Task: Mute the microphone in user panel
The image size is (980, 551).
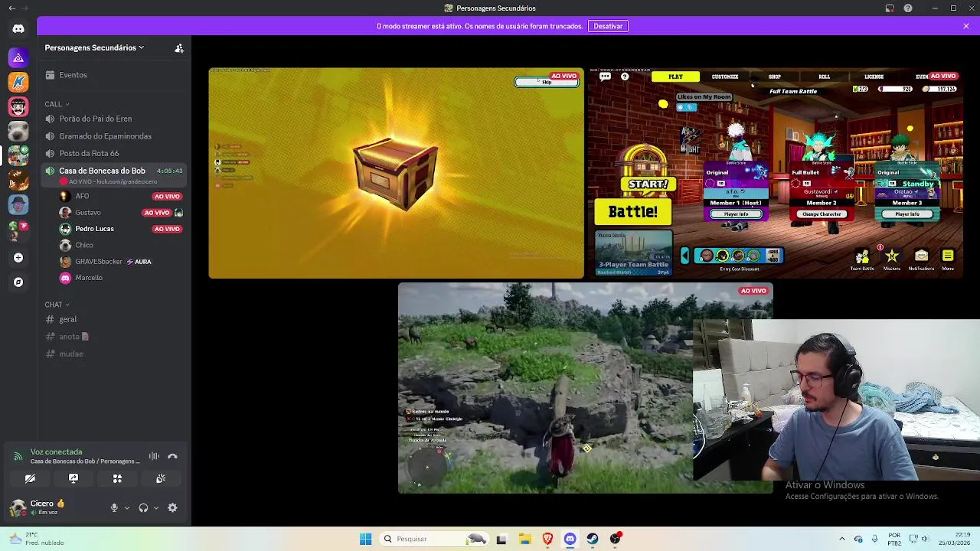Action: coord(114,507)
